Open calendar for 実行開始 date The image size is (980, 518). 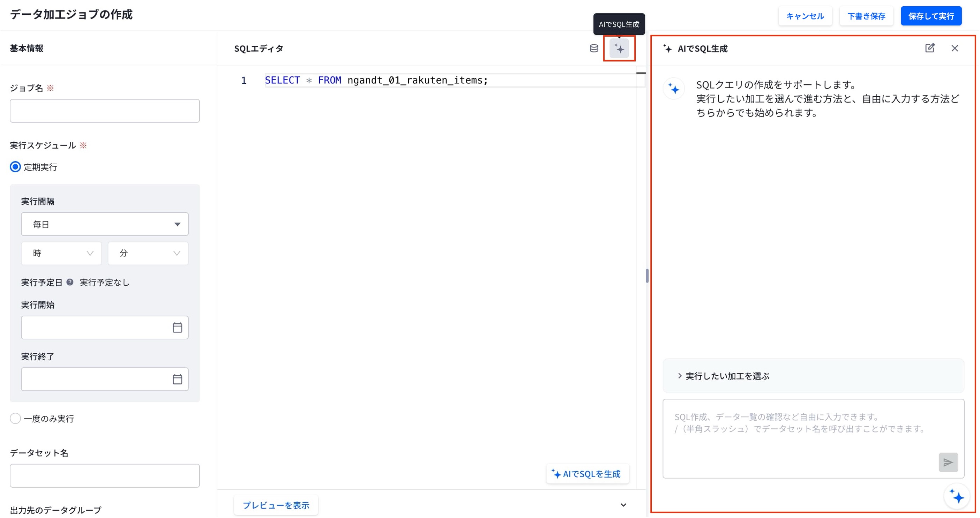click(x=177, y=328)
